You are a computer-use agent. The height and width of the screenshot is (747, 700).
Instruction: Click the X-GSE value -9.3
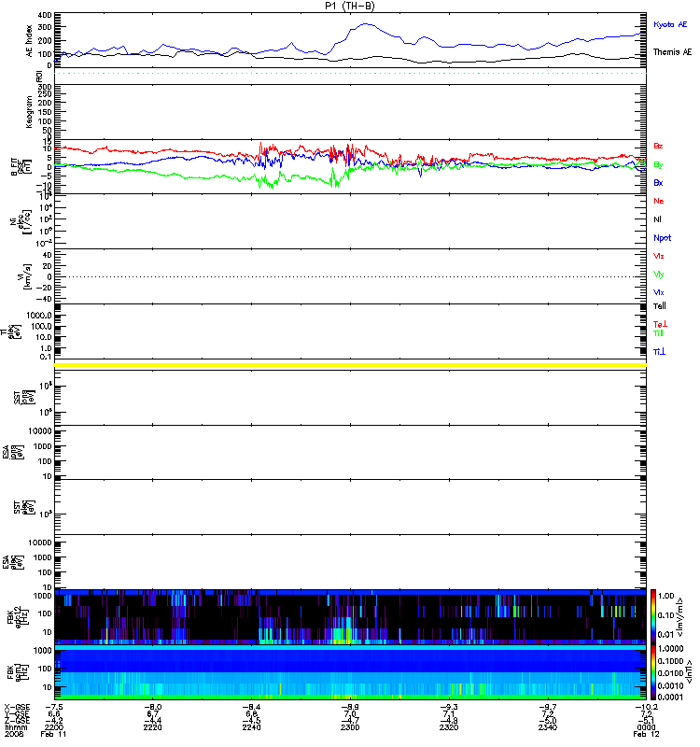coord(449,707)
